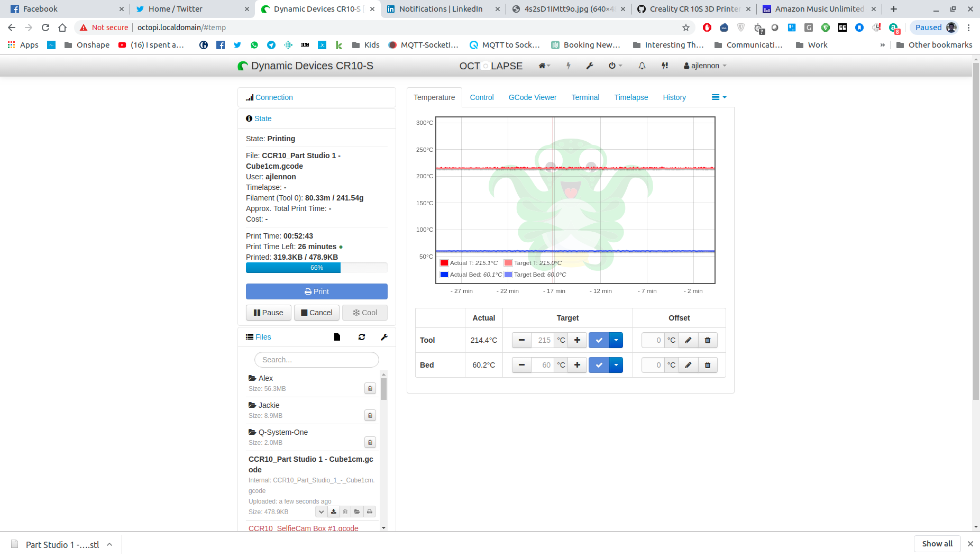Viewport: 980px width, 557px height.
Task: Increase the Bed target temperature
Action: click(578, 365)
